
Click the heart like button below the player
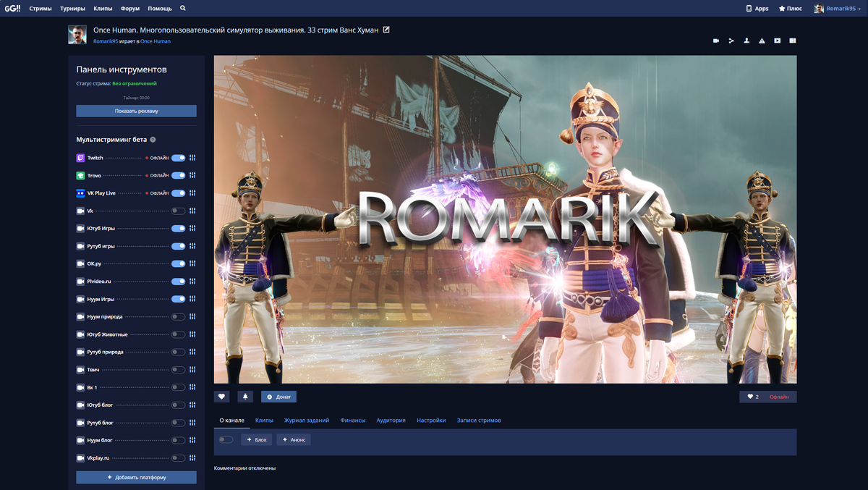pos(222,397)
